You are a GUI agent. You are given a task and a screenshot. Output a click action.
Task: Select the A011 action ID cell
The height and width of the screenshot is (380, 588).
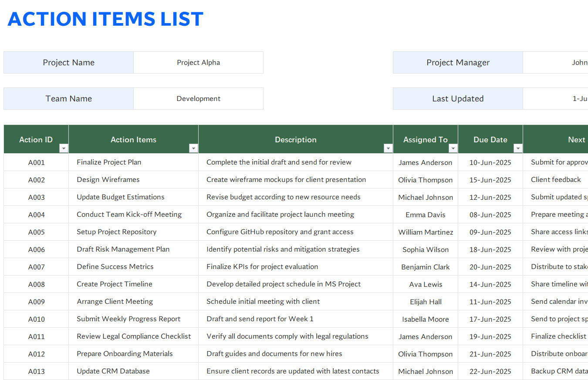click(36, 336)
